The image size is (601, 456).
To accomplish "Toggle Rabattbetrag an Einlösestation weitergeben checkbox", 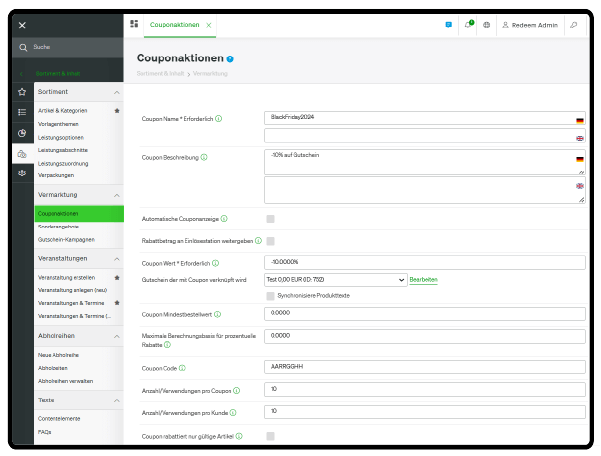I will point(271,241).
